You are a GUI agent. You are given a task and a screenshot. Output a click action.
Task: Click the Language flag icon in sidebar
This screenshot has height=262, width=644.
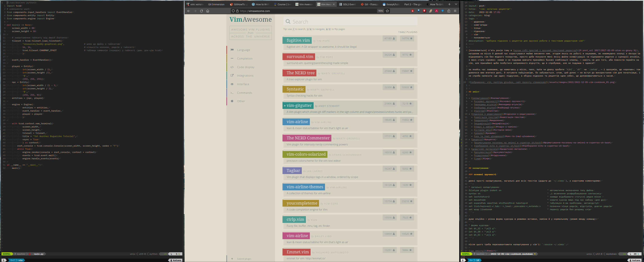(x=232, y=50)
